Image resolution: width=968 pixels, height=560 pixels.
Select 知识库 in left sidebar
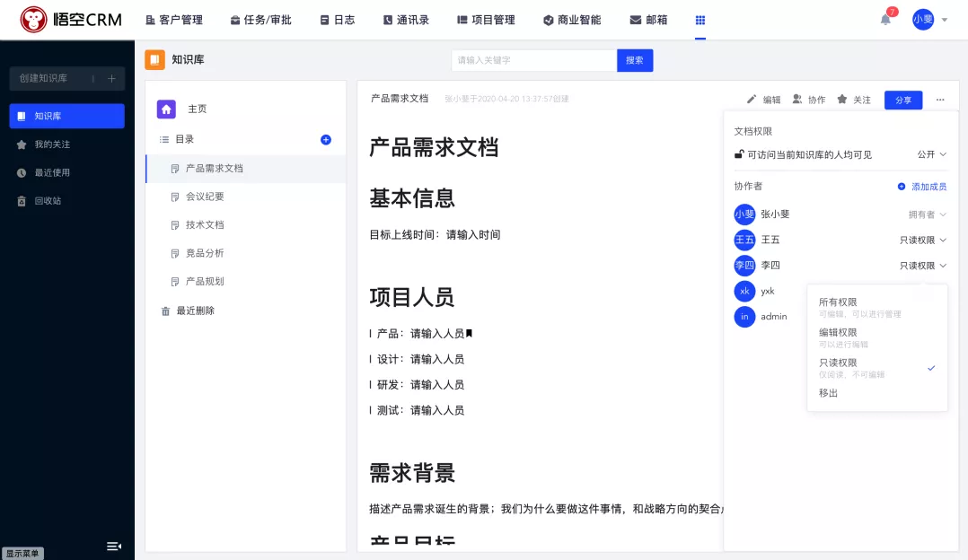tap(67, 116)
